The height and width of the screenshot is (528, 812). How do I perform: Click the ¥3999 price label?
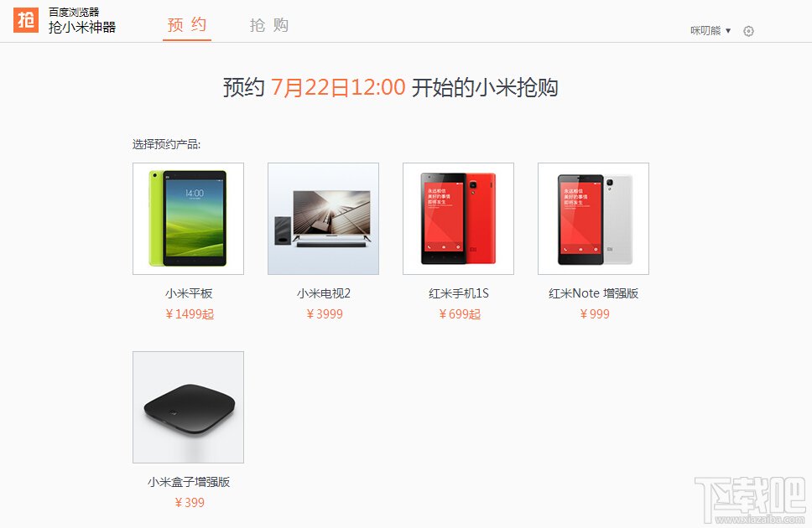[x=325, y=314]
